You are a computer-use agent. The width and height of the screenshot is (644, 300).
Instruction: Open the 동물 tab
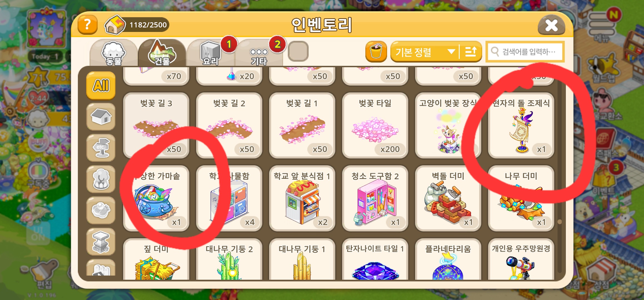pyautogui.click(x=113, y=53)
